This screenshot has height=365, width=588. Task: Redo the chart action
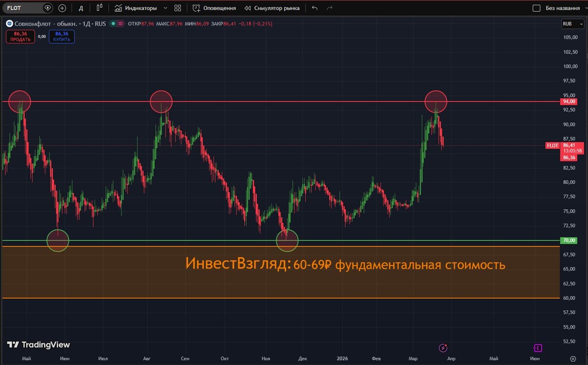[x=330, y=8]
